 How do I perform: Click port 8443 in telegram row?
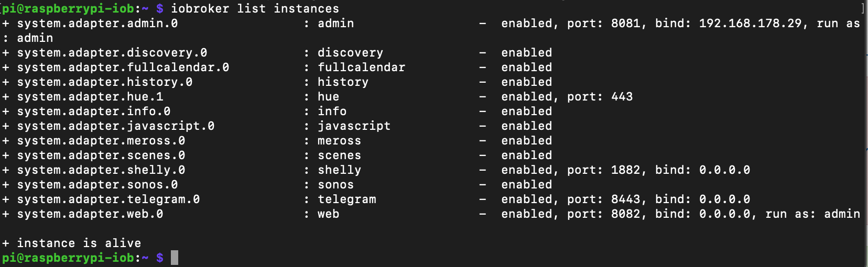(626, 199)
